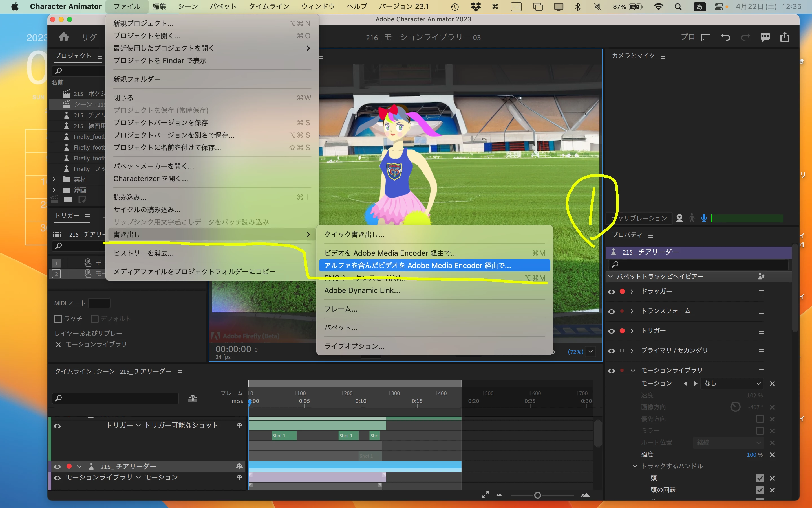Hide the トリガー behavior in the properties panel
The image size is (812, 508).
(611, 331)
